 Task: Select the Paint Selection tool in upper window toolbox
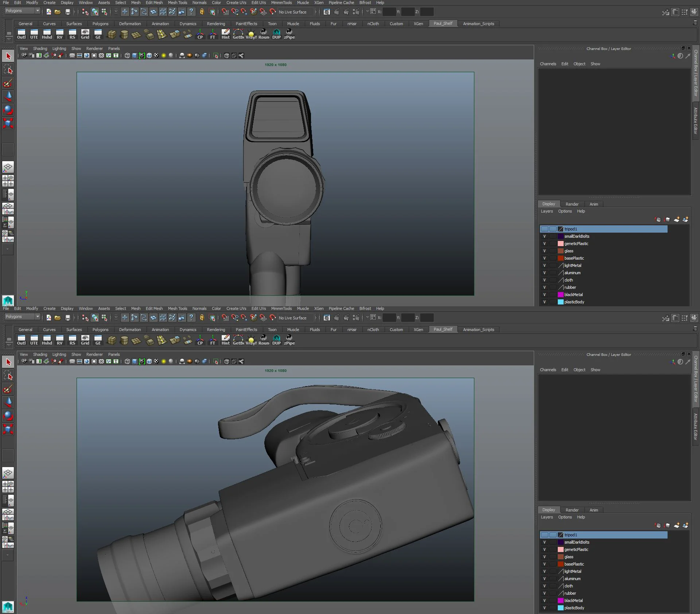coord(8,83)
